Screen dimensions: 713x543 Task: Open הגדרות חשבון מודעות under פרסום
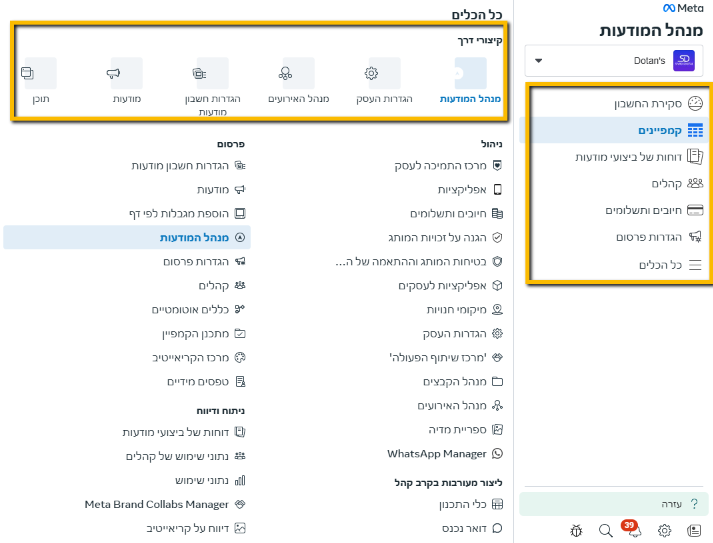pyautogui.click(x=188, y=166)
